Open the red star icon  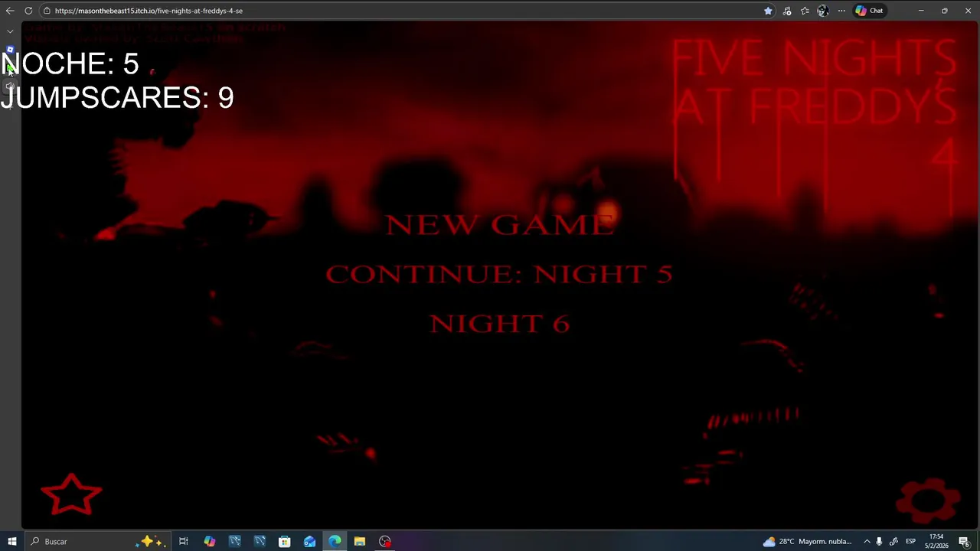point(71,494)
